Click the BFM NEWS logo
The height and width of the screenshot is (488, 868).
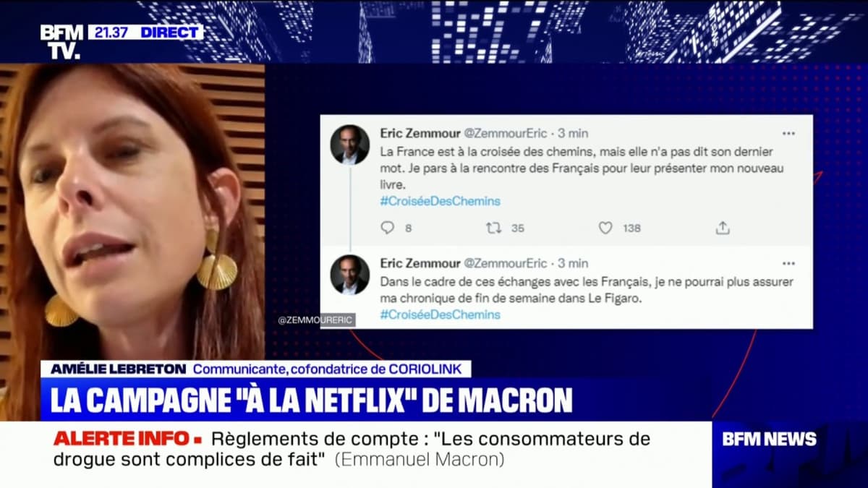tap(769, 439)
